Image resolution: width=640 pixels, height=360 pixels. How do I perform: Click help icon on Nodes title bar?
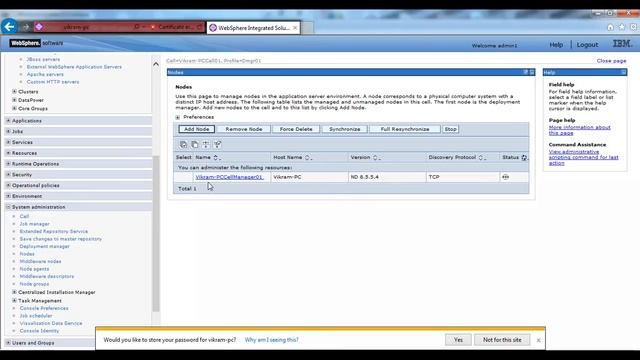click(x=526, y=72)
